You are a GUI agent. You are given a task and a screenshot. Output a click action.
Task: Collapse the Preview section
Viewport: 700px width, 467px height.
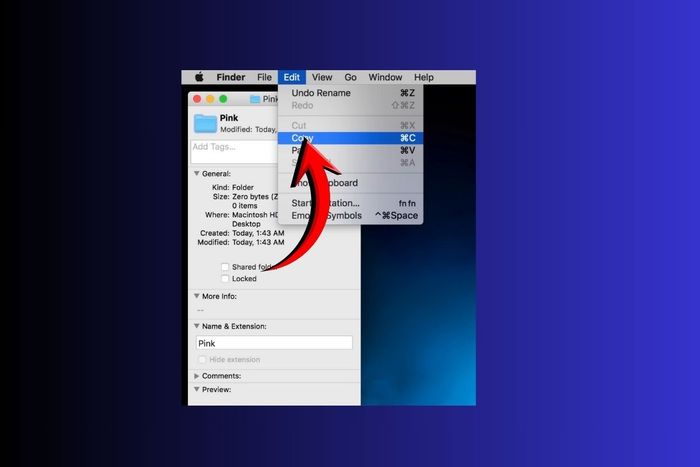coord(196,389)
